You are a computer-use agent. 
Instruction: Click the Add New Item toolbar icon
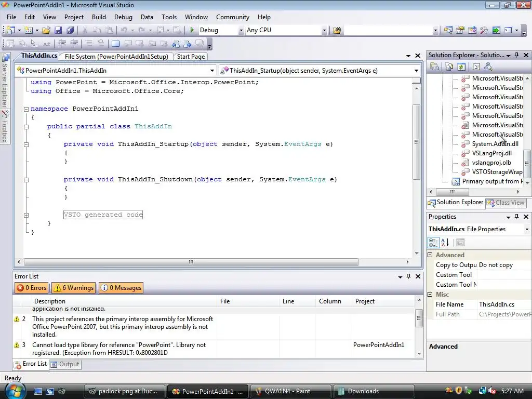coord(29,30)
